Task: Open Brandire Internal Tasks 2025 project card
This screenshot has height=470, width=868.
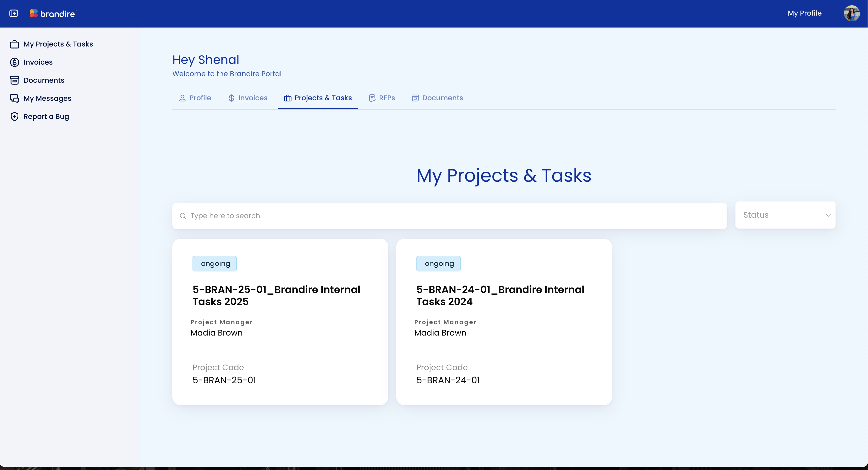Action: click(x=280, y=322)
